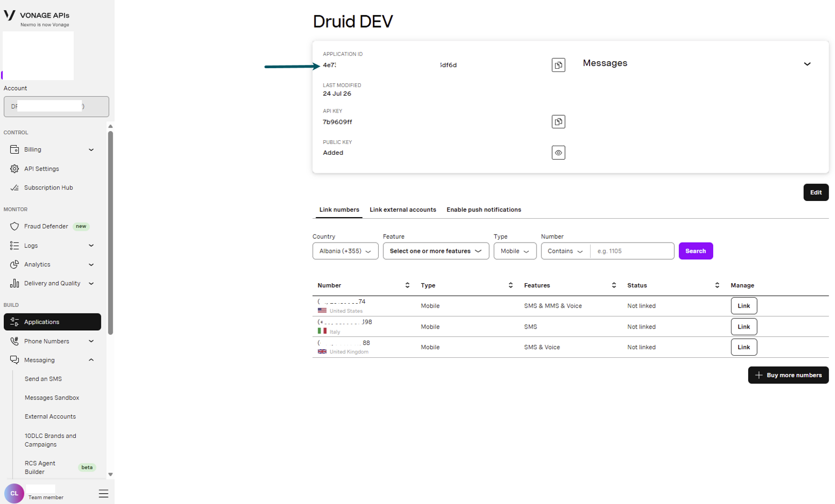Click the Analytics pie chart icon
The height and width of the screenshot is (504, 835).
(x=15, y=265)
